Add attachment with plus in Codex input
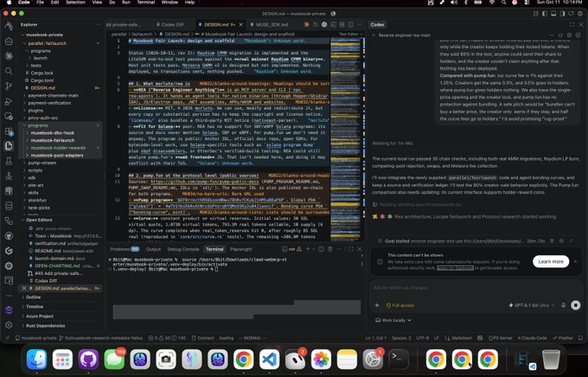Image resolution: width=588 pixels, height=377 pixels. (377, 305)
